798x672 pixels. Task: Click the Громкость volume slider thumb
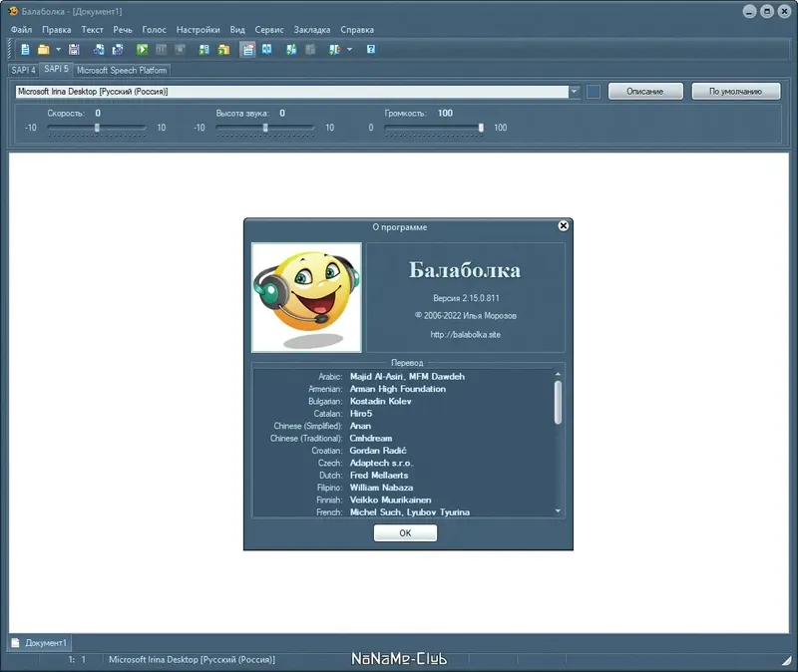point(481,128)
